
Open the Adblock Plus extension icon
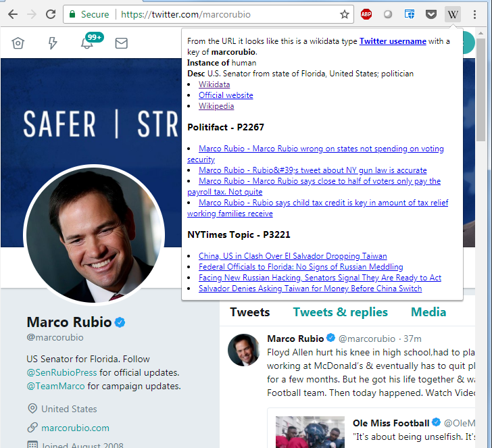click(x=366, y=14)
